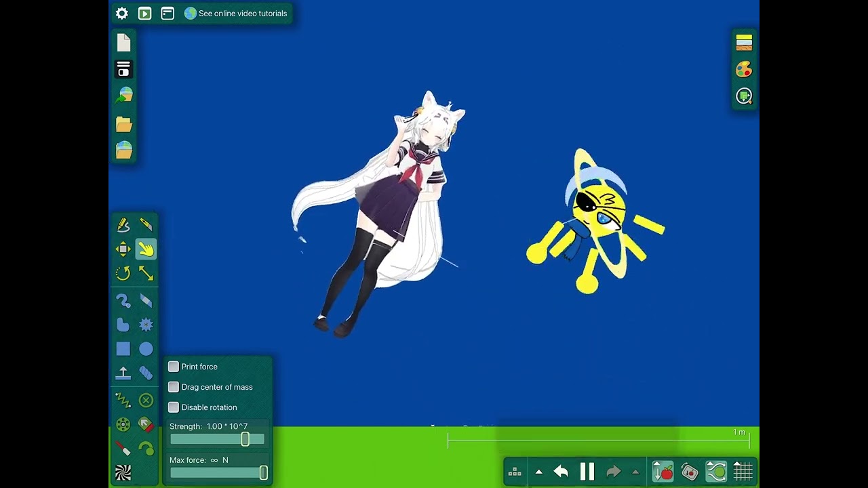Open See online video tutorials link

[x=235, y=14]
